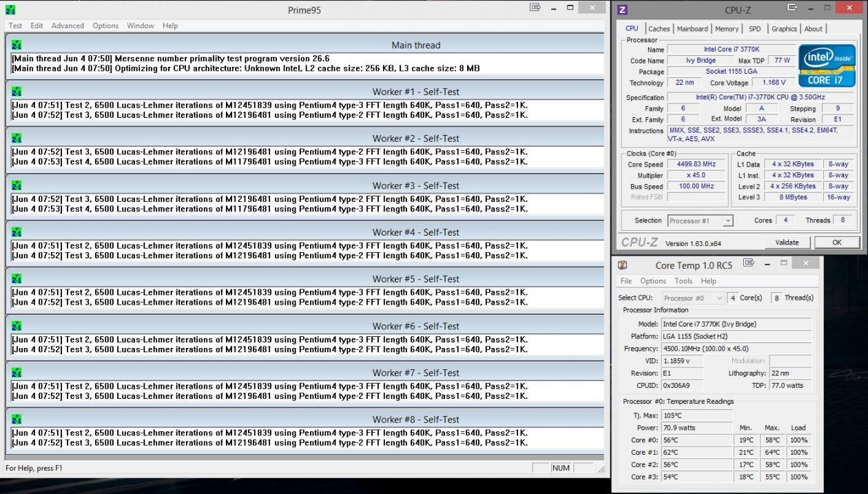868x494 pixels.
Task: Select the CPU tab in CPU-Z
Action: pos(632,28)
